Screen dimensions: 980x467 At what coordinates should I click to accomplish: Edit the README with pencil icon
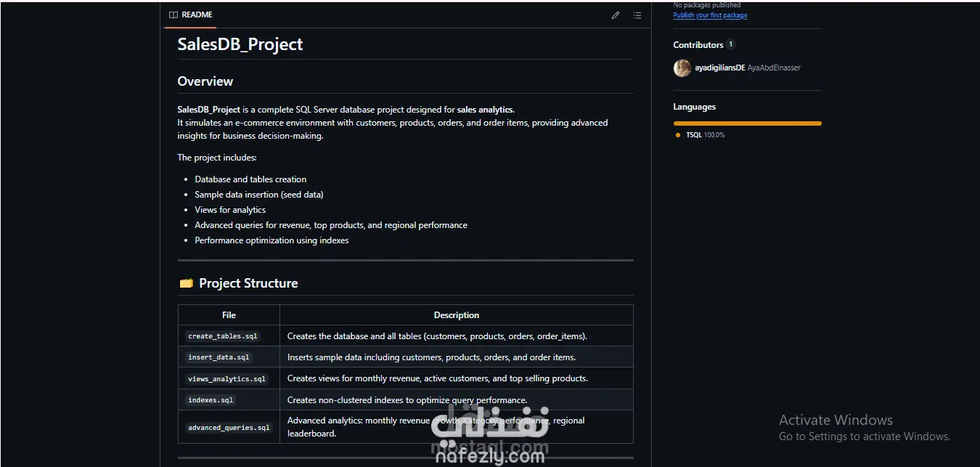pyautogui.click(x=616, y=15)
